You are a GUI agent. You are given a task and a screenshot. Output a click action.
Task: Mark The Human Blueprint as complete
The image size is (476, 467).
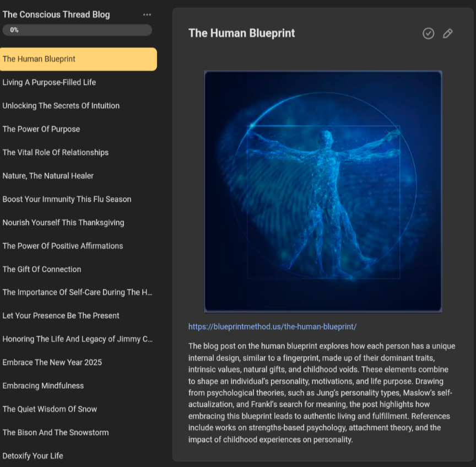[x=428, y=34]
